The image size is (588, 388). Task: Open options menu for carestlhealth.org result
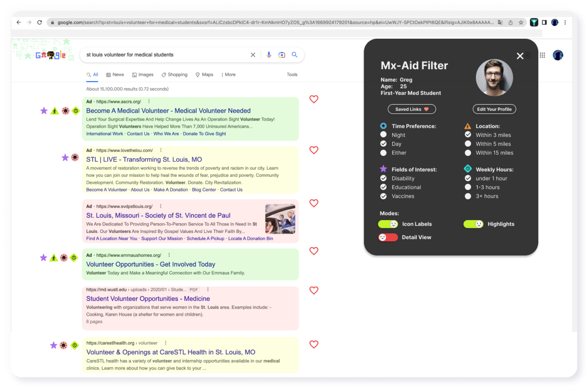(166, 343)
